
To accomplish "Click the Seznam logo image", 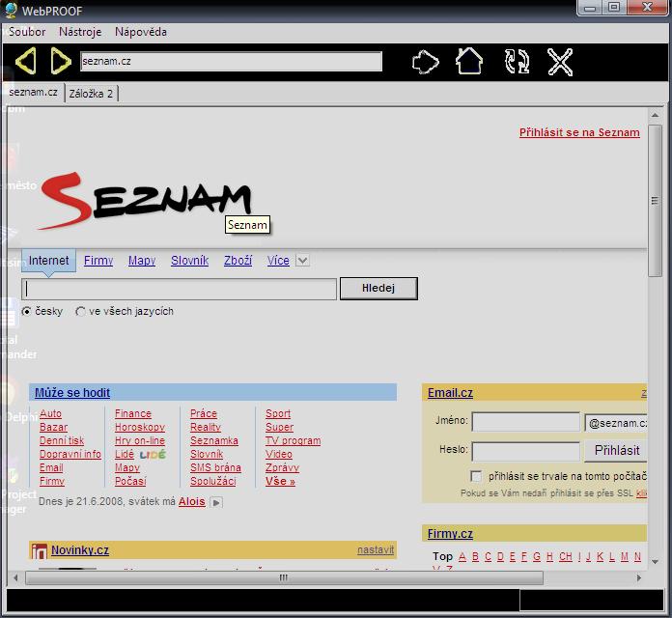I will click(146, 201).
